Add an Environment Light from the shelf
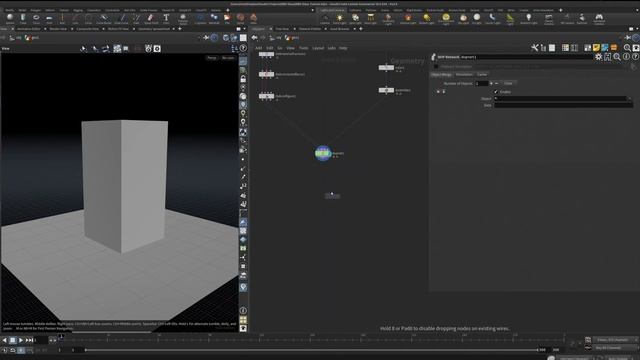Viewport: 640px width, 360px height. 446,18
